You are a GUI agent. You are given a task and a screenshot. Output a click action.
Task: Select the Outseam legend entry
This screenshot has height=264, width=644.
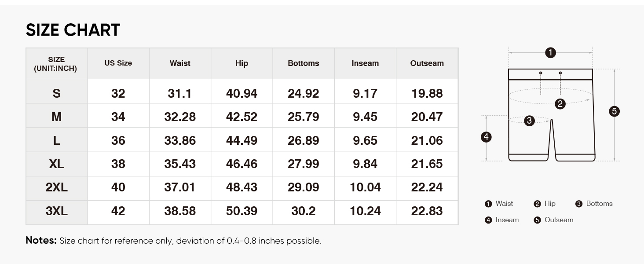pos(554,220)
